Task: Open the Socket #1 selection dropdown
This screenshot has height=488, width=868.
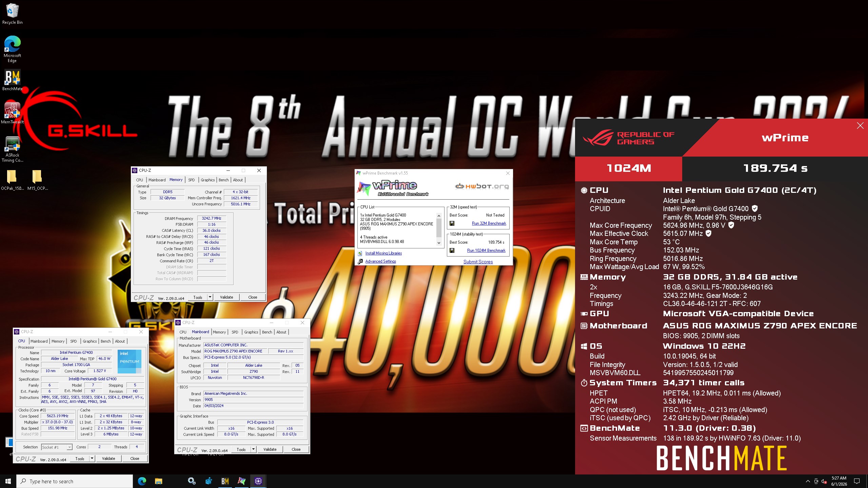Action: [x=57, y=447]
